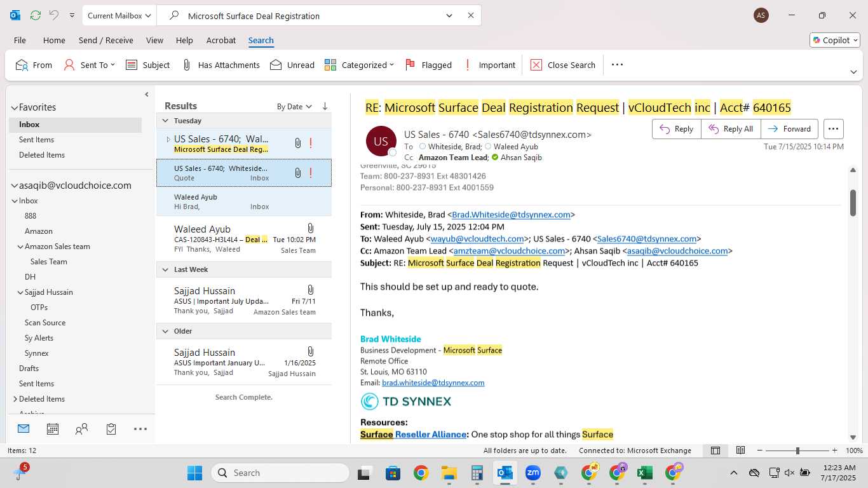Image resolution: width=868 pixels, height=488 pixels.
Task: Click the zoom slider handle
Action: [797, 451]
